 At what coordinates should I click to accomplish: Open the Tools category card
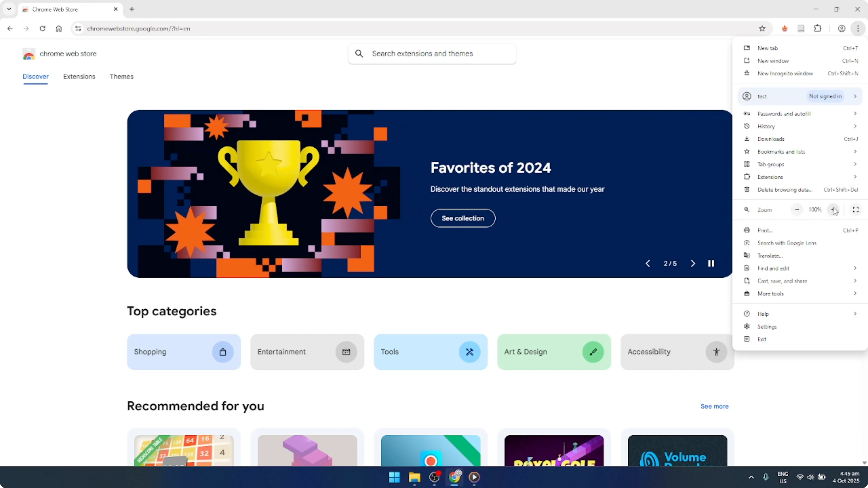[431, 352]
